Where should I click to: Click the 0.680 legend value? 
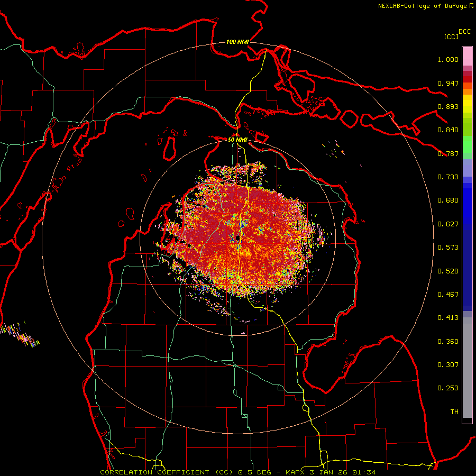pyautogui.click(x=448, y=200)
